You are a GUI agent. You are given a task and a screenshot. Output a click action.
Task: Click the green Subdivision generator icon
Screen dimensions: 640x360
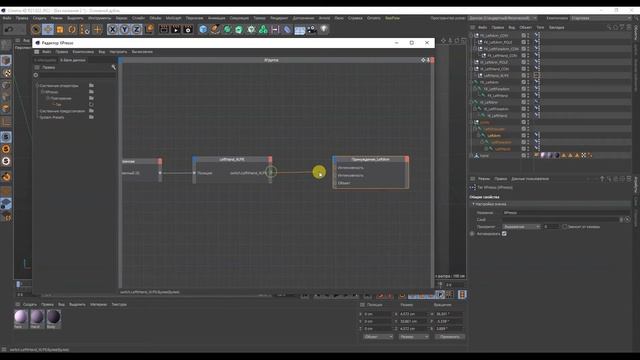(227, 29)
